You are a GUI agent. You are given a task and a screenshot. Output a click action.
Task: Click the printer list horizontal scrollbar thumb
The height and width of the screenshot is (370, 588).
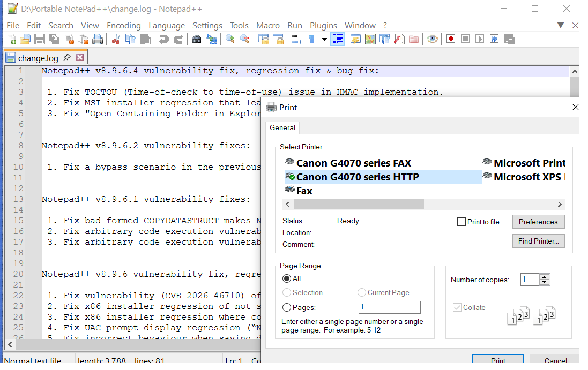(x=359, y=205)
